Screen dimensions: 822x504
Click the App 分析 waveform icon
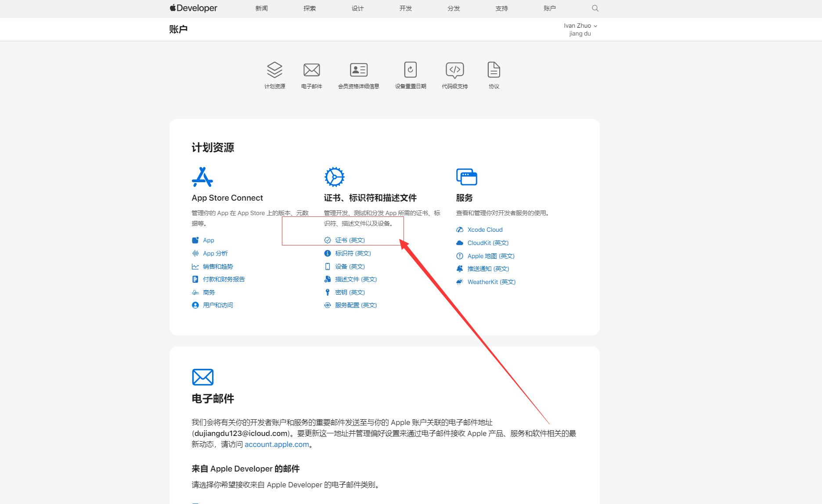click(195, 253)
